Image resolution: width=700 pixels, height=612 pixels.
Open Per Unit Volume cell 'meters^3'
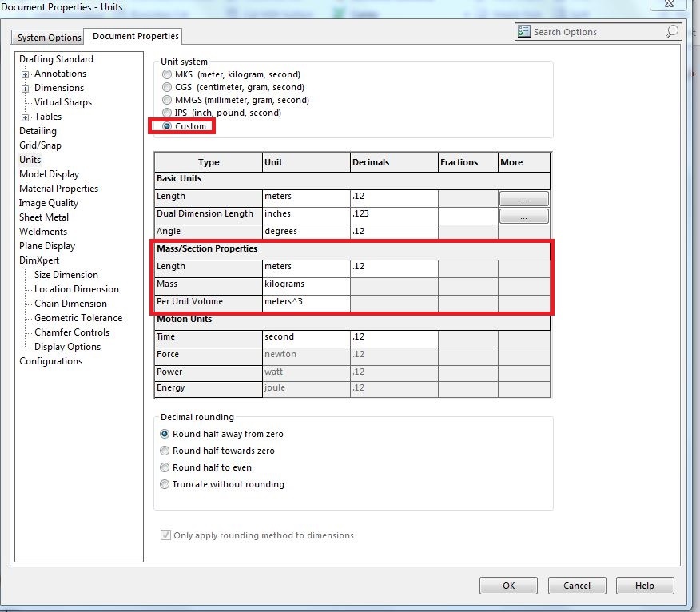[306, 304]
